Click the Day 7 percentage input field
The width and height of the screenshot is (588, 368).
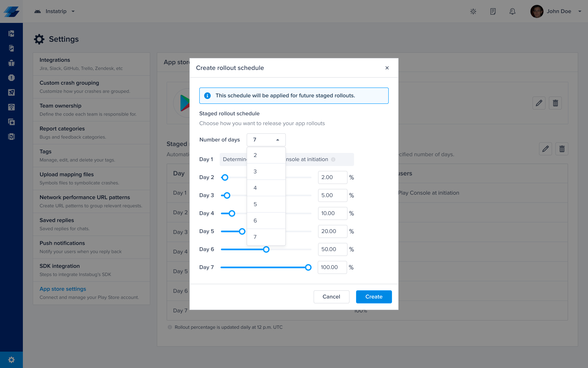click(x=332, y=267)
